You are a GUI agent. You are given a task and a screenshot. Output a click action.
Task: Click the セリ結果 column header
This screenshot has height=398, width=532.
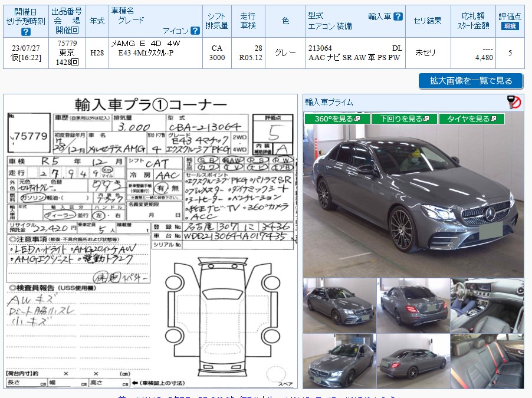(428, 21)
